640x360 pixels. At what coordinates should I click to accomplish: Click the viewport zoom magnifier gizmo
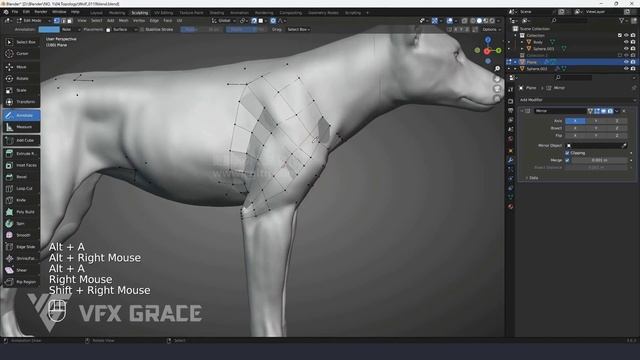[497, 69]
